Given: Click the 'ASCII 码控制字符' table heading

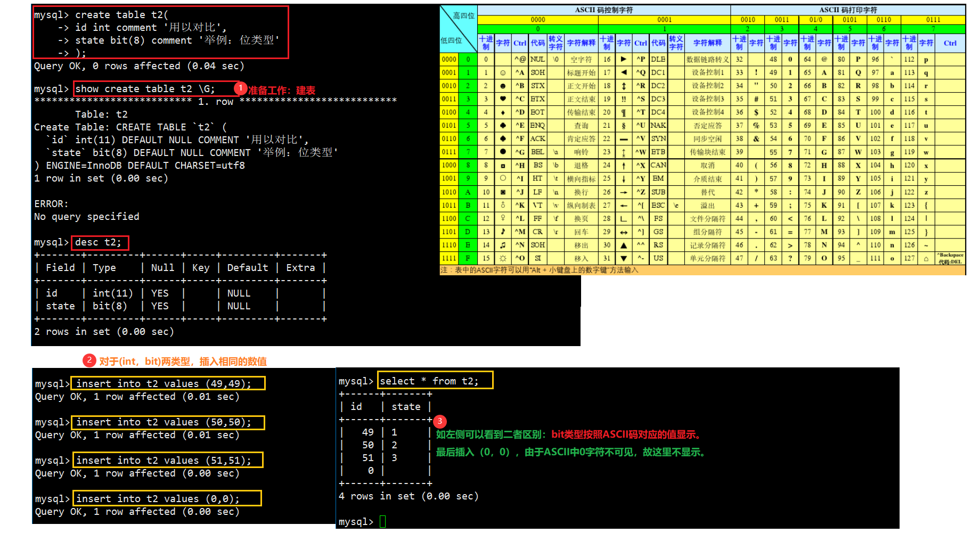Looking at the screenshot, I should [x=603, y=10].
